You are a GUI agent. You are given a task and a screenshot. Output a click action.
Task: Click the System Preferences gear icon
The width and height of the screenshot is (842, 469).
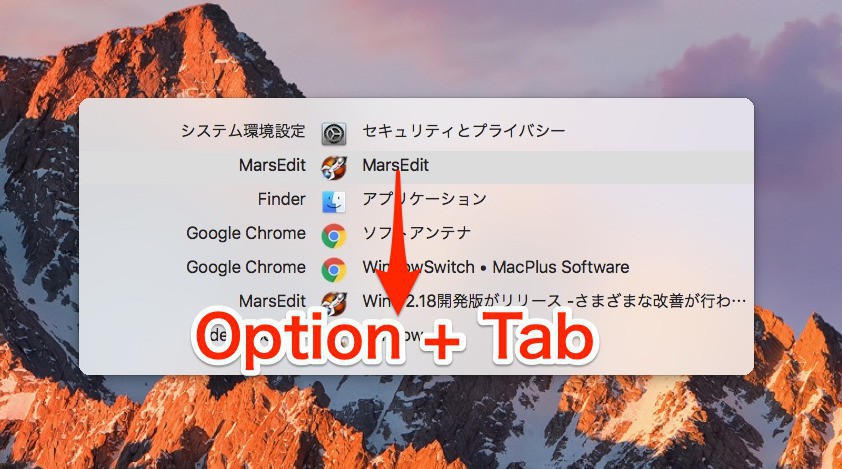click(333, 133)
